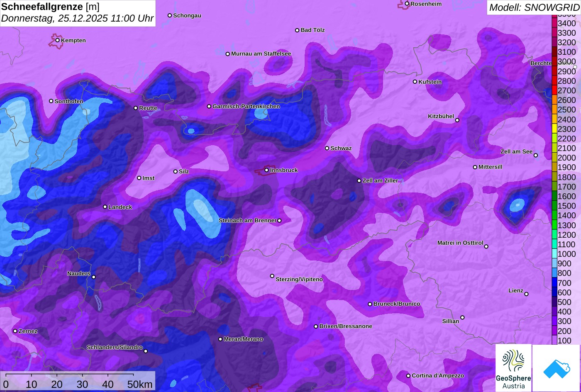Screen dimensions: 581x392
Task: Click the Schneefallgrenze [m] title
Action: point(50,7)
